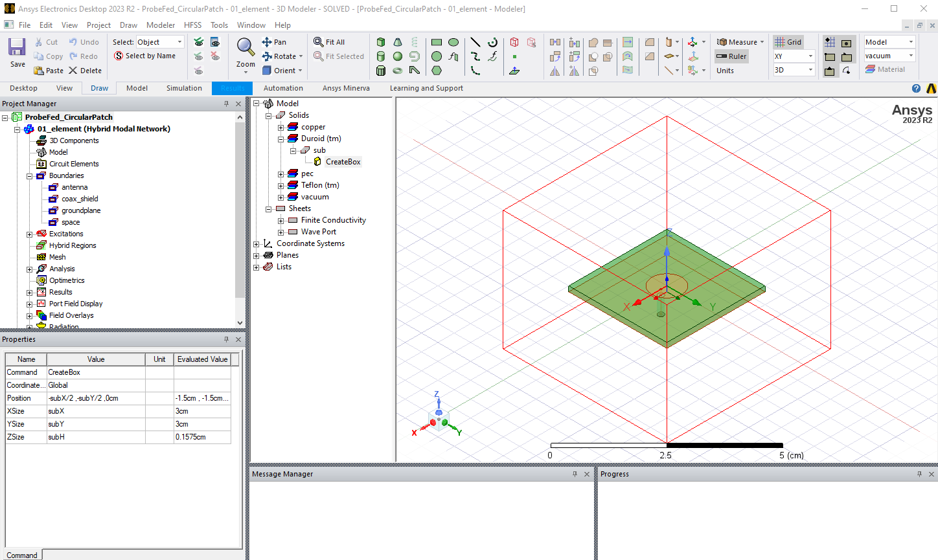The width and height of the screenshot is (938, 560).
Task: Select the Draw Line tool
Action: [x=474, y=41]
